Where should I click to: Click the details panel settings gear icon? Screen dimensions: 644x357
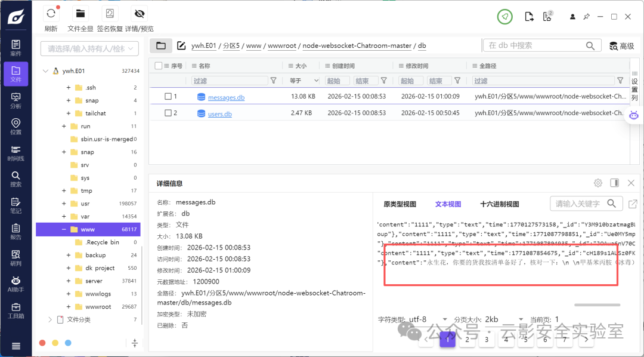598,183
